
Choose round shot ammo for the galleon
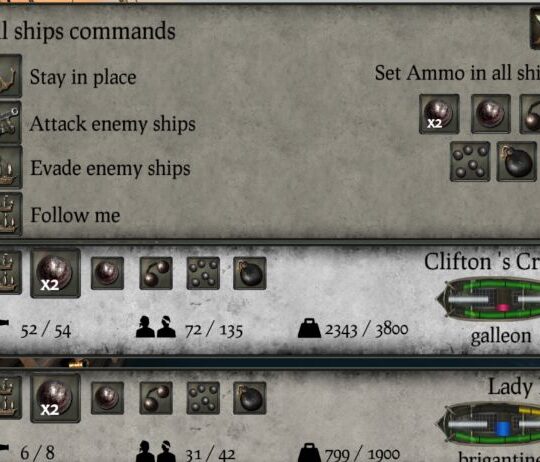(107, 273)
